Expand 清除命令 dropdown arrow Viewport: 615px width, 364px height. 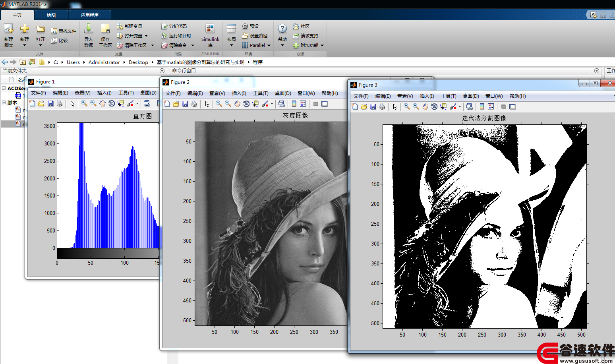point(193,45)
